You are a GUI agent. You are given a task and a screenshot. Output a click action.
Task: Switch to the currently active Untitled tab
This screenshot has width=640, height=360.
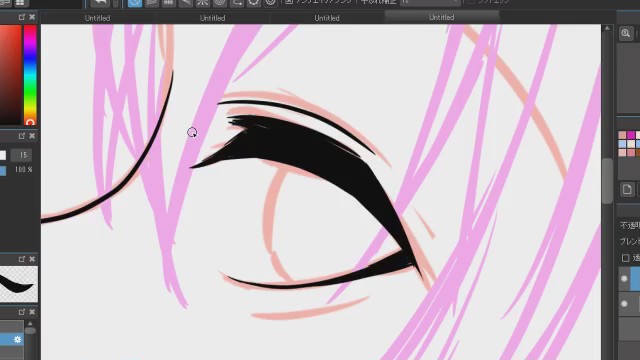point(442,17)
